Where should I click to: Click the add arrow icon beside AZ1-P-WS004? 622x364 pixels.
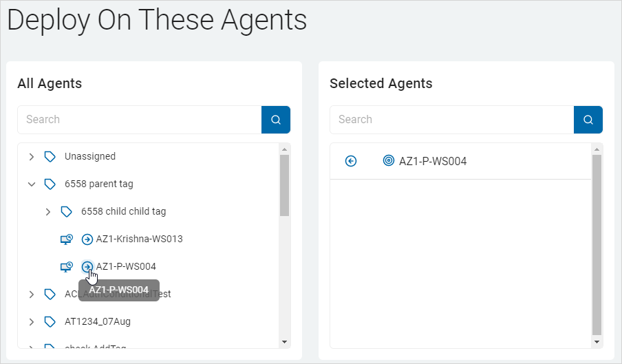[87, 267]
